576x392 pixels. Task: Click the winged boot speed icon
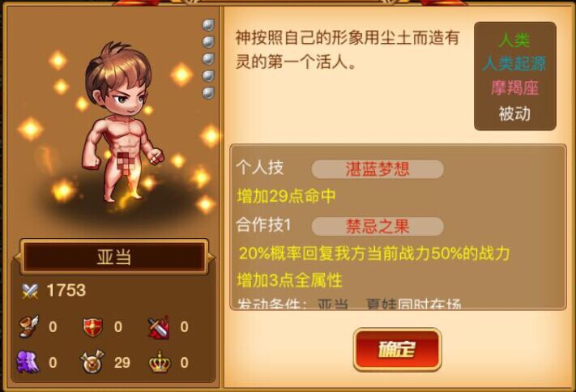(x=28, y=326)
